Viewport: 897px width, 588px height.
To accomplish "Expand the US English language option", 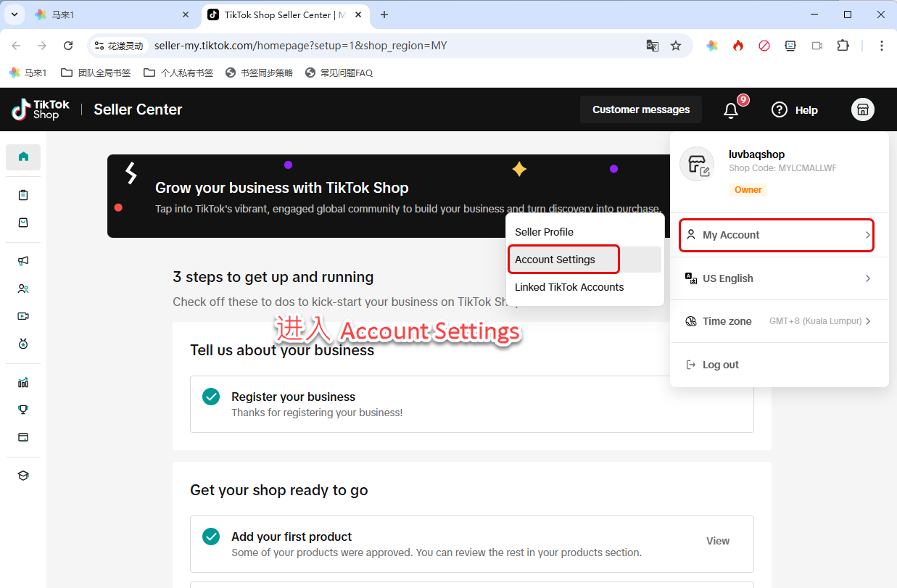I will click(777, 278).
